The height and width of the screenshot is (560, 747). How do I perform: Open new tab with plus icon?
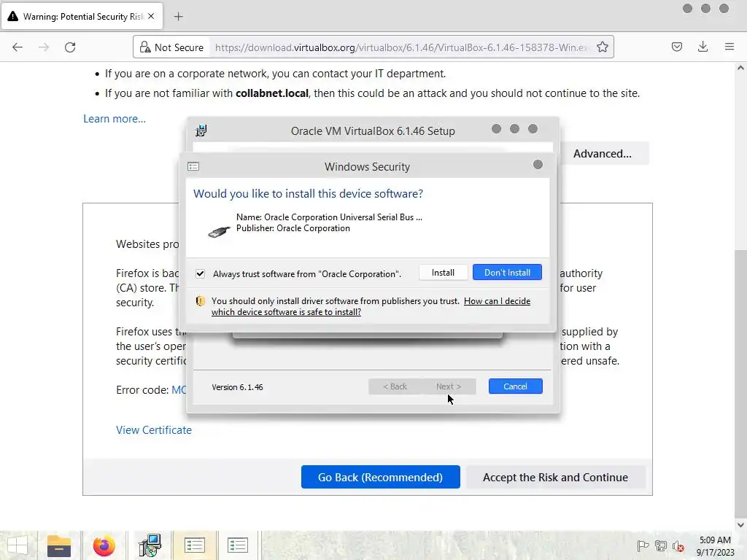(x=178, y=17)
